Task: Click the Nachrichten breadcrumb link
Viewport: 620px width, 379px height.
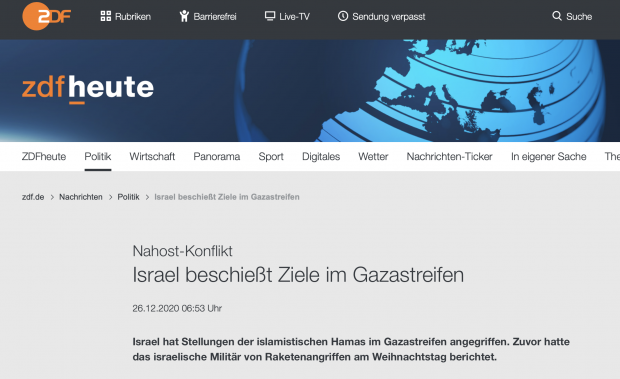Action: point(81,197)
